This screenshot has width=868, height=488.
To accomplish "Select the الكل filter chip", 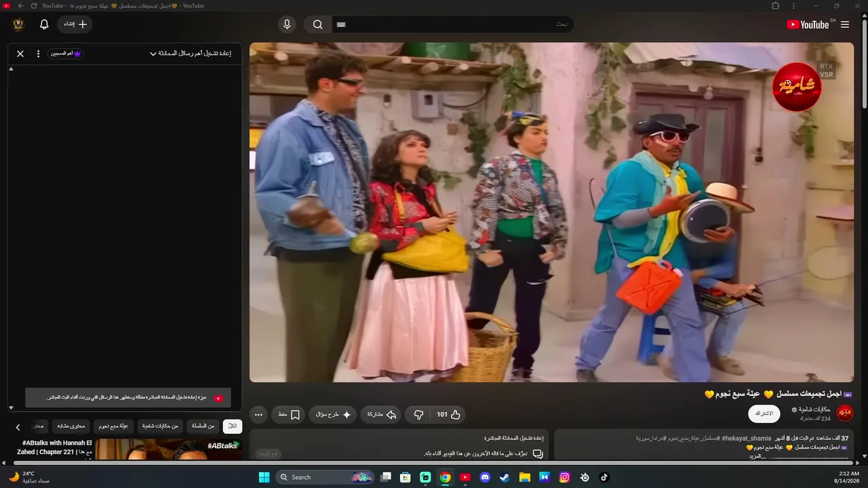I will (233, 426).
